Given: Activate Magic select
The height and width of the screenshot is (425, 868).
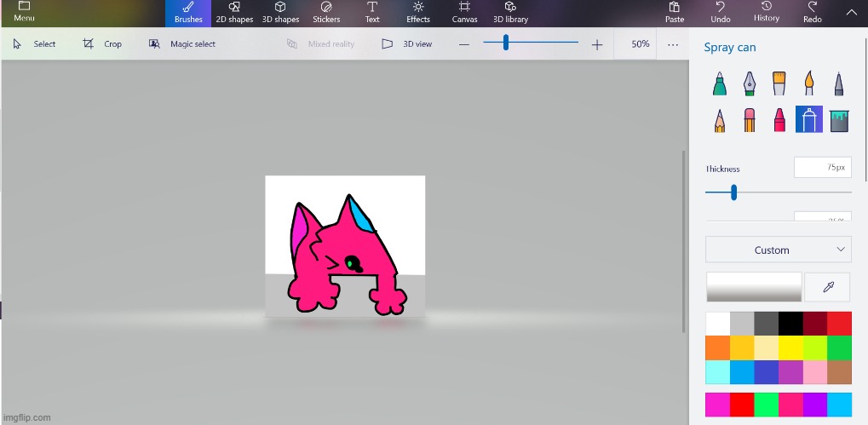Looking at the screenshot, I should 182,43.
